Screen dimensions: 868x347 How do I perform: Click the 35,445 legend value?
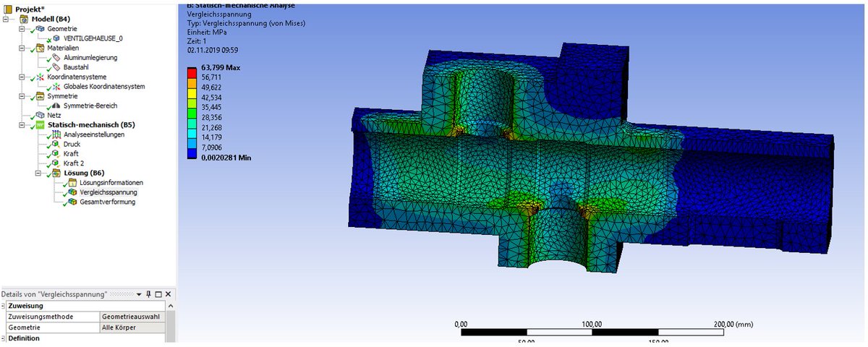211,107
